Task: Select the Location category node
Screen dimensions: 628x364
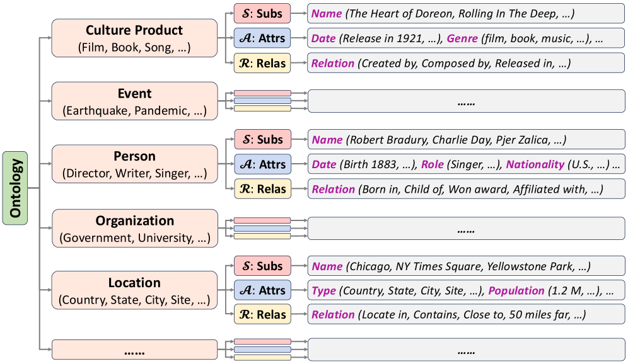Action: click(x=134, y=290)
